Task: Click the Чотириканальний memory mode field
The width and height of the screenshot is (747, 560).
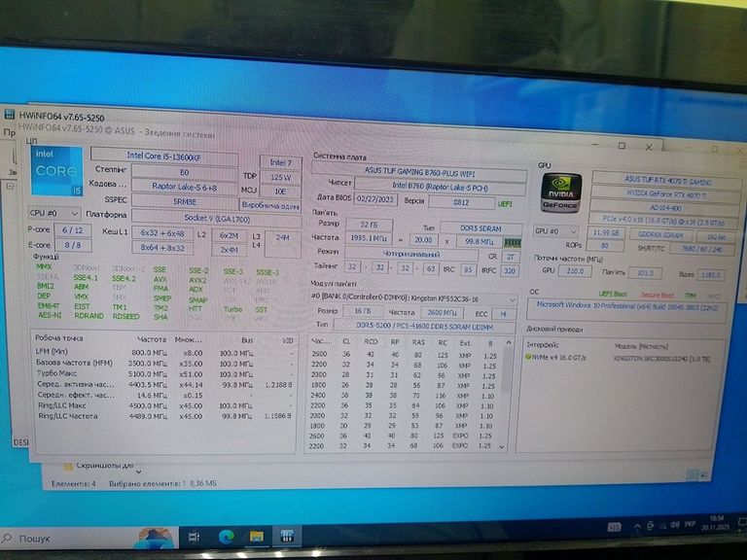Action: 410,254
